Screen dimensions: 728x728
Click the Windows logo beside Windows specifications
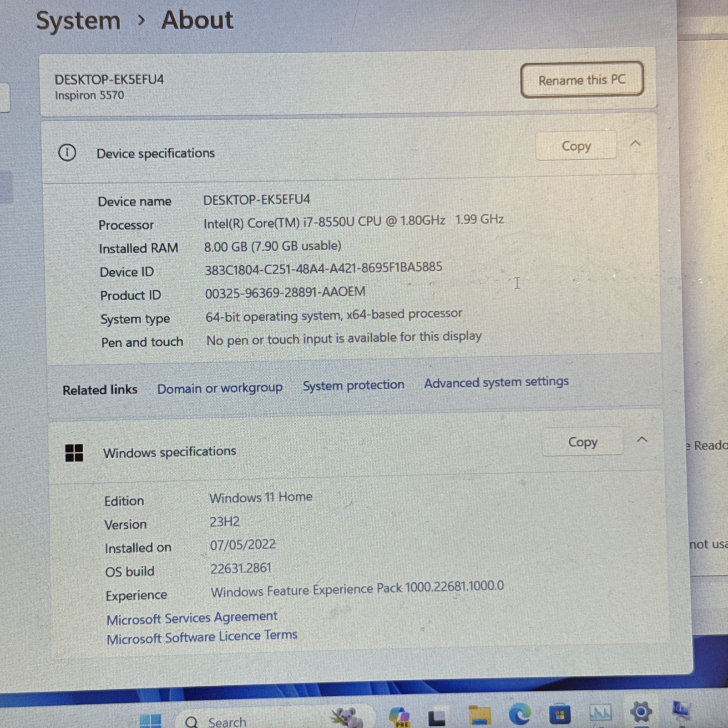[74, 453]
